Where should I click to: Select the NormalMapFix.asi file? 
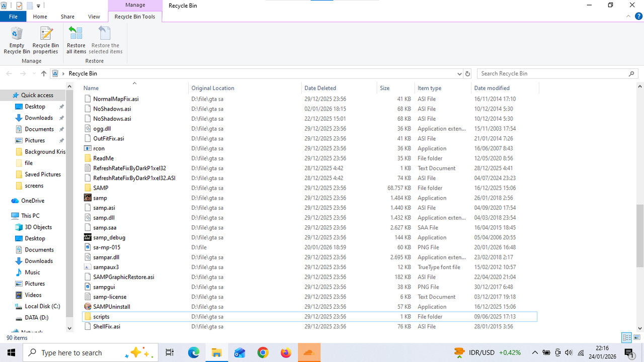(116, 99)
